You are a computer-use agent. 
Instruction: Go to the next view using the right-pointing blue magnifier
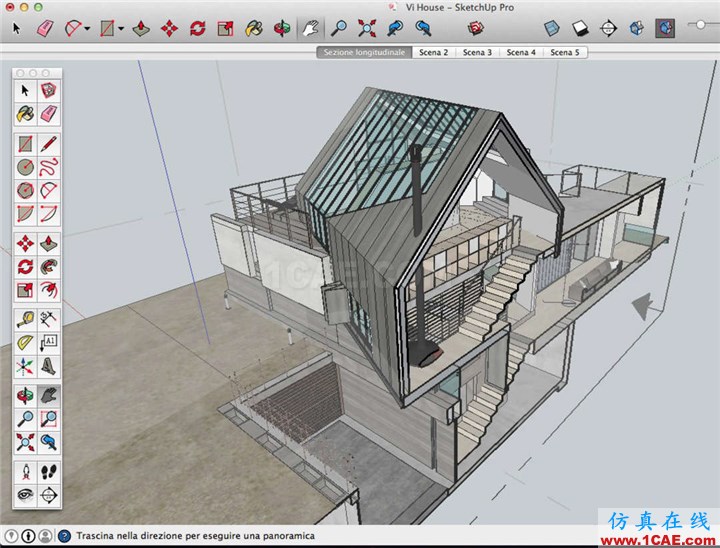423,28
